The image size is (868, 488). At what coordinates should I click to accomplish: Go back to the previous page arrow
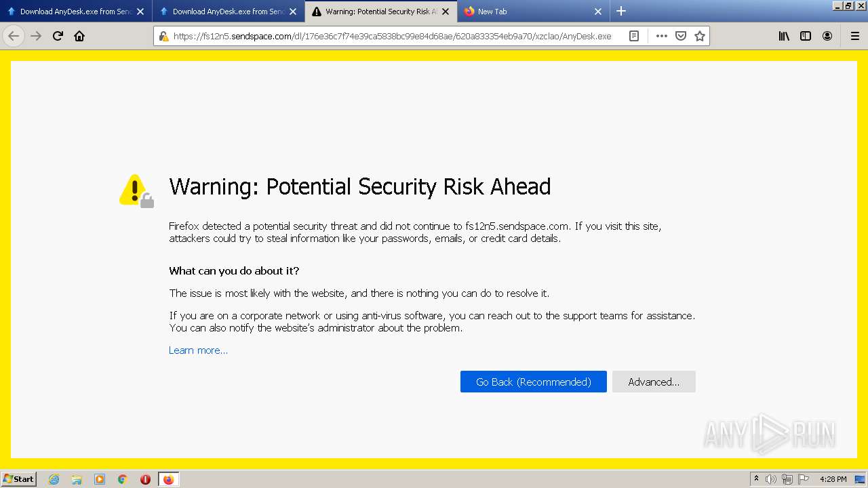[14, 36]
